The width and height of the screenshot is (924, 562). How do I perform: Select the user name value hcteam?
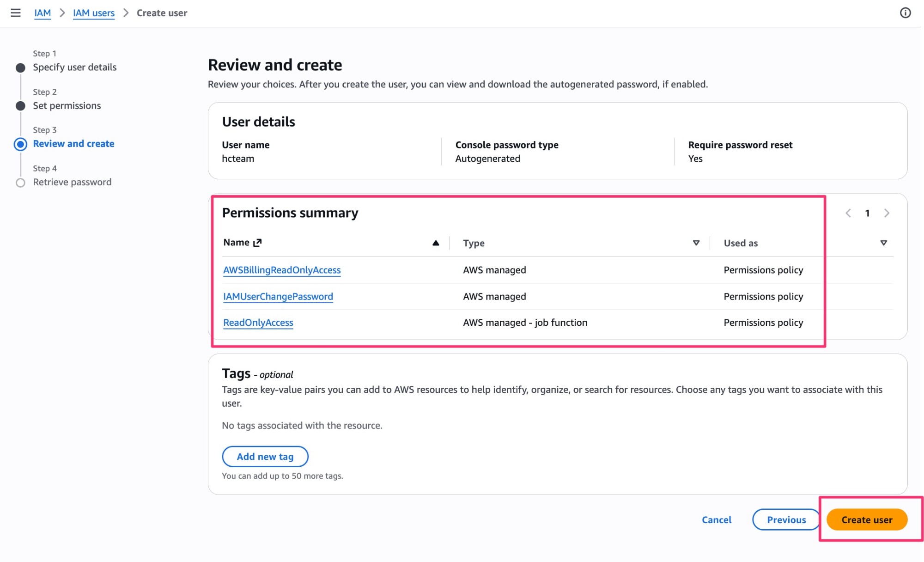coord(238,159)
